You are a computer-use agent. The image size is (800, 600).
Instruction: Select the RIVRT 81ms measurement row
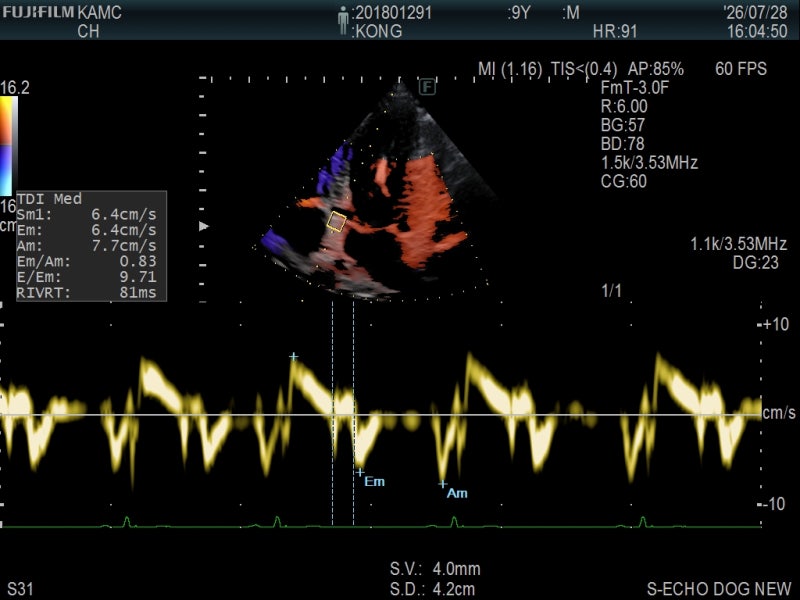tap(87, 293)
